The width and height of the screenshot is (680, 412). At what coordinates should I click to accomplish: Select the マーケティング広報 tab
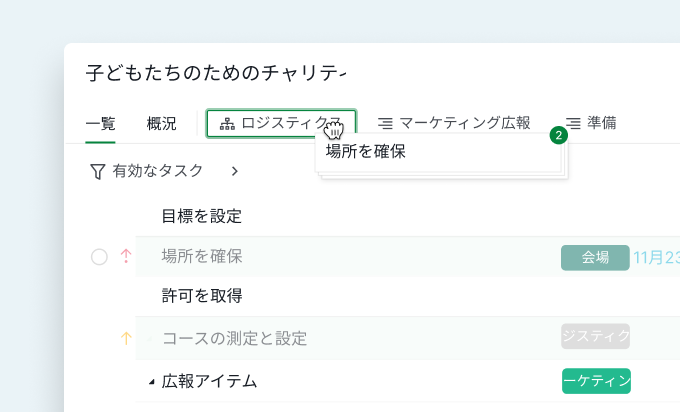tap(464, 124)
